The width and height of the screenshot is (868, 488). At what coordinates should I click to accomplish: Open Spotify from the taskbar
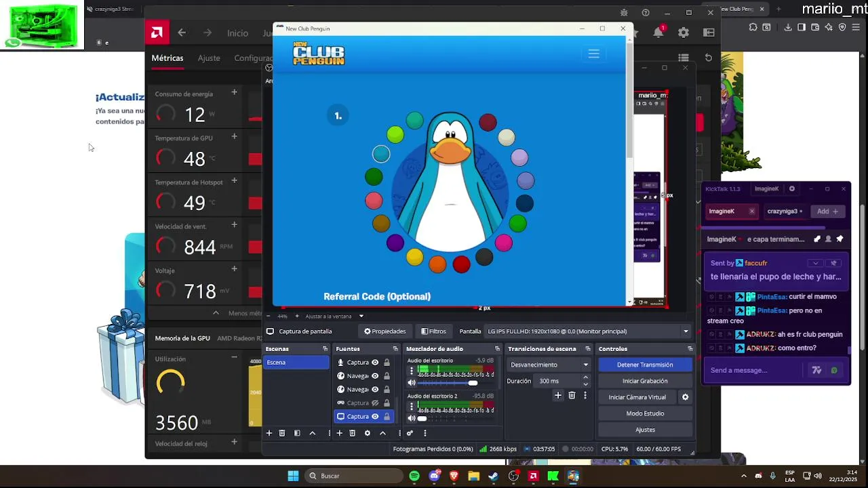(414, 476)
